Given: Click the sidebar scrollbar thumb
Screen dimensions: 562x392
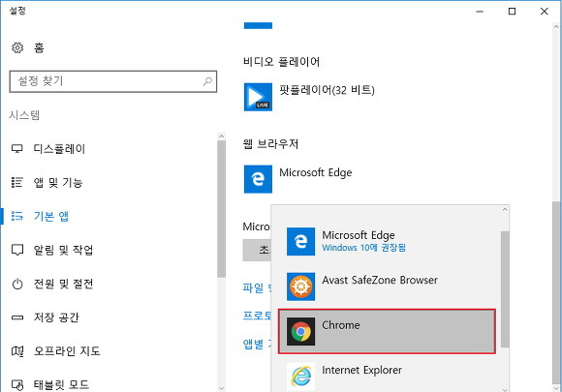Looking at the screenshot, I should pos(221,209).
